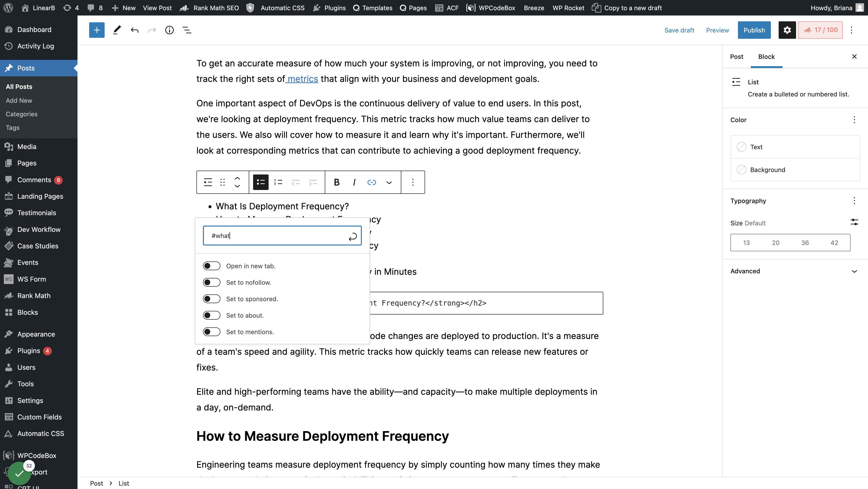Enable the Open in new tab toggle
Viewport: 868px width, 489px height.
(212, 266)
